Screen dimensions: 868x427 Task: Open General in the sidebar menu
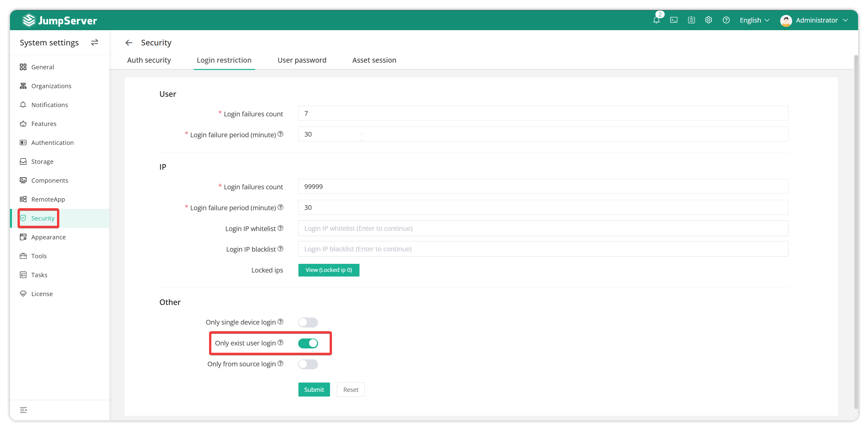click(x=59, y=67)
